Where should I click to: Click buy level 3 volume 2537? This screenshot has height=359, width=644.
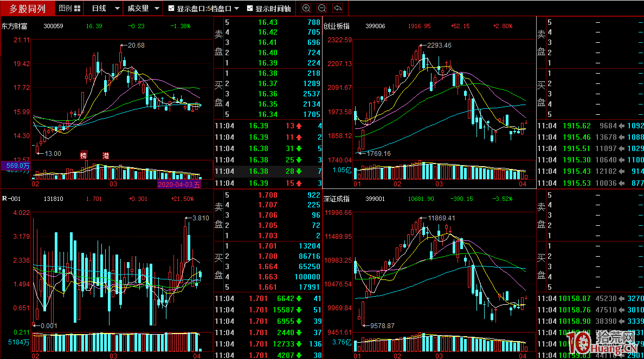pyautogui.click(x=312, y=94)
